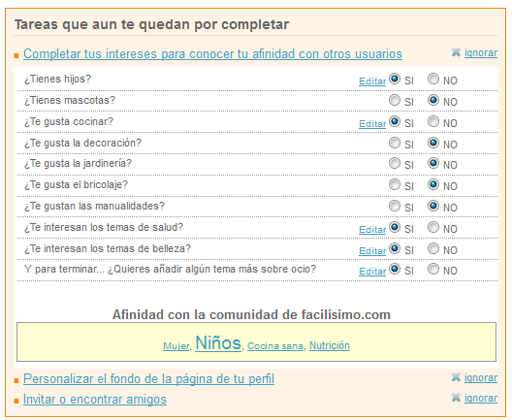
Task: Open the Cocina sana affinity tag
Action: [x=275, y=346]
